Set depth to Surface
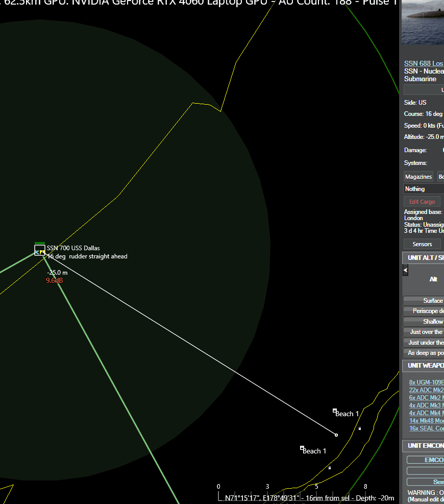 [x=424, y=301]
